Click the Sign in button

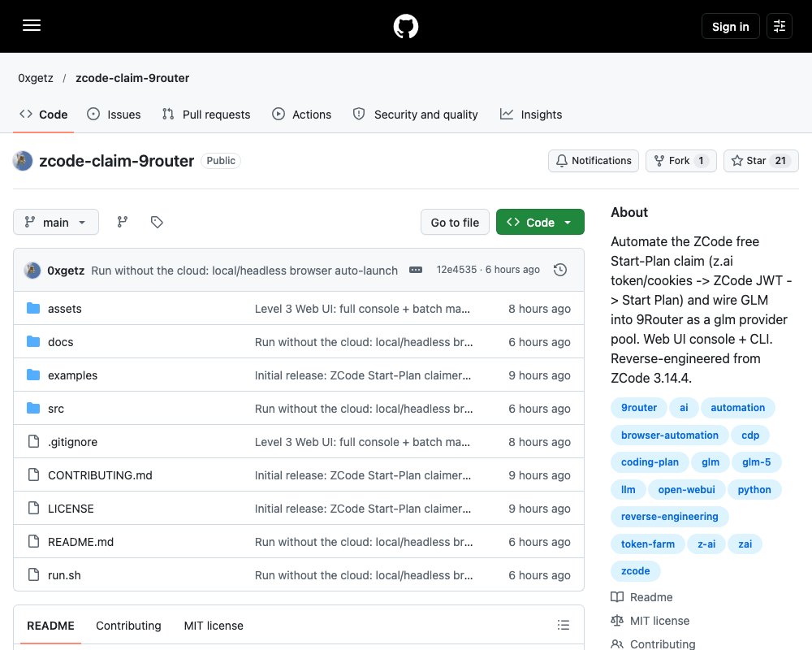(x=731, y=26)
